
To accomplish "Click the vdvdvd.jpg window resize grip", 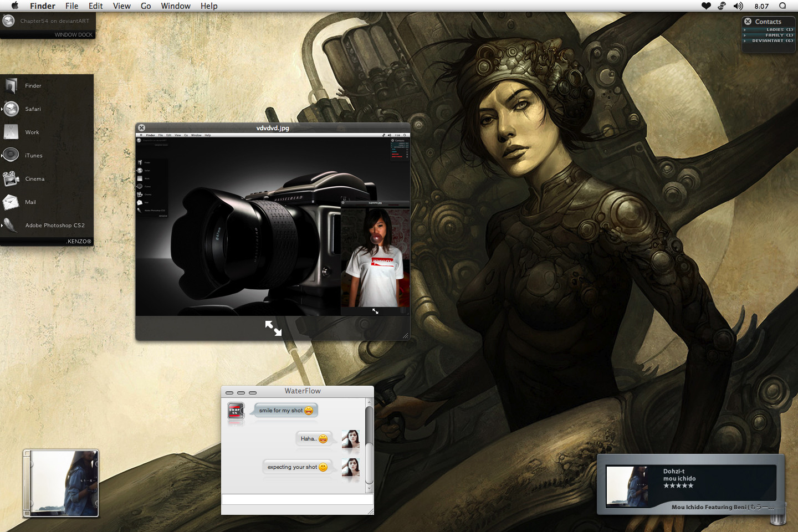I will click(406, 335).
